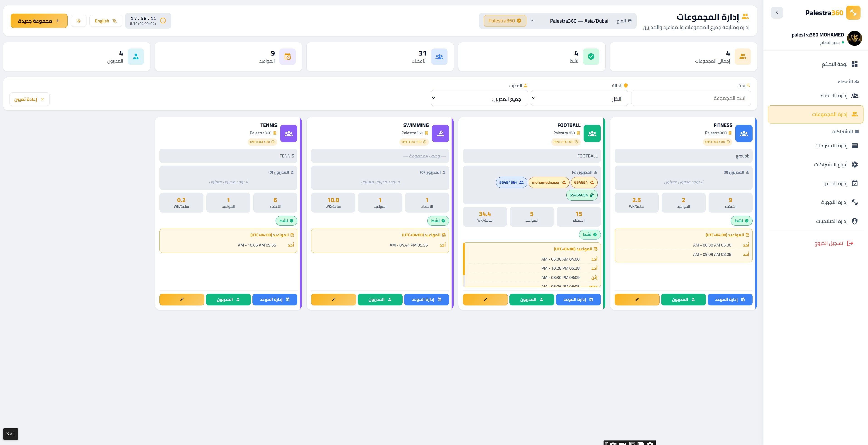This screenshot has height=445, width=868.
Task: Click the الأعضاء members stat icon showing 31
Action: 439,57
